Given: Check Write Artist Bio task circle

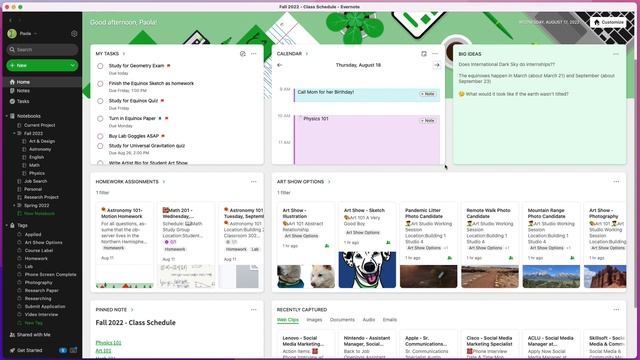Looking at the screenshot, I should point(100,163).
